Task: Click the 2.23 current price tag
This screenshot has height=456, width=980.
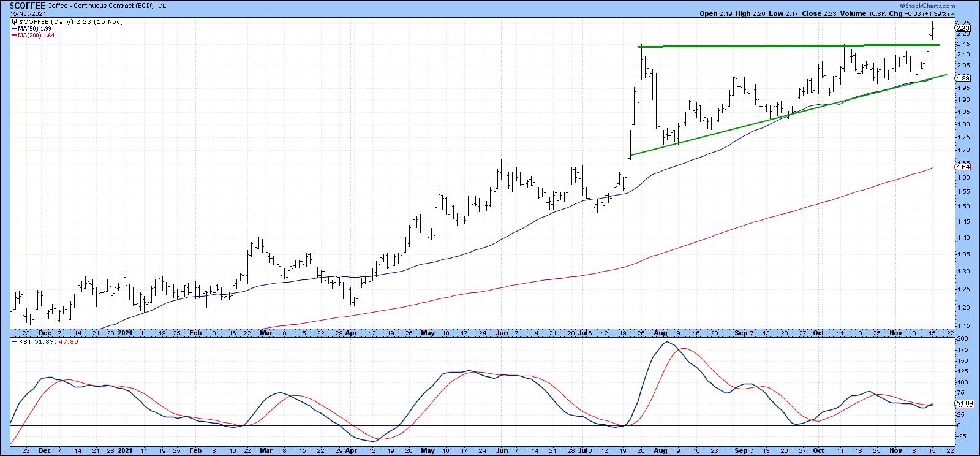Action: tap(962, 28)
